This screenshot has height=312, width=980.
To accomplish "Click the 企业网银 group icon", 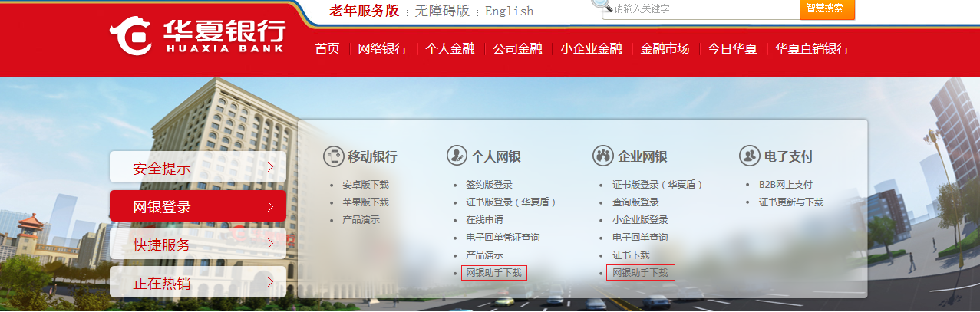I will (x=603, y=156).
